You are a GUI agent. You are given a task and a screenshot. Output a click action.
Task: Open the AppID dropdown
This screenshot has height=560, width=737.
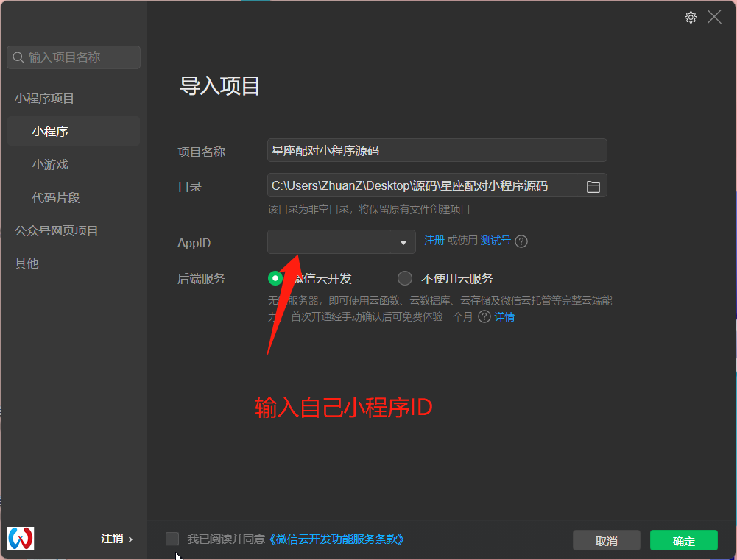[x=339, y=241]
